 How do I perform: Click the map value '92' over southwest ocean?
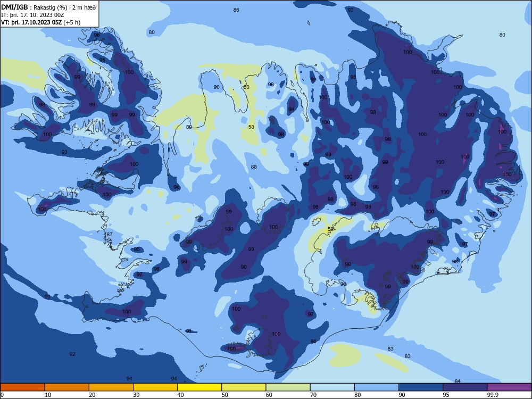[72, 354]
